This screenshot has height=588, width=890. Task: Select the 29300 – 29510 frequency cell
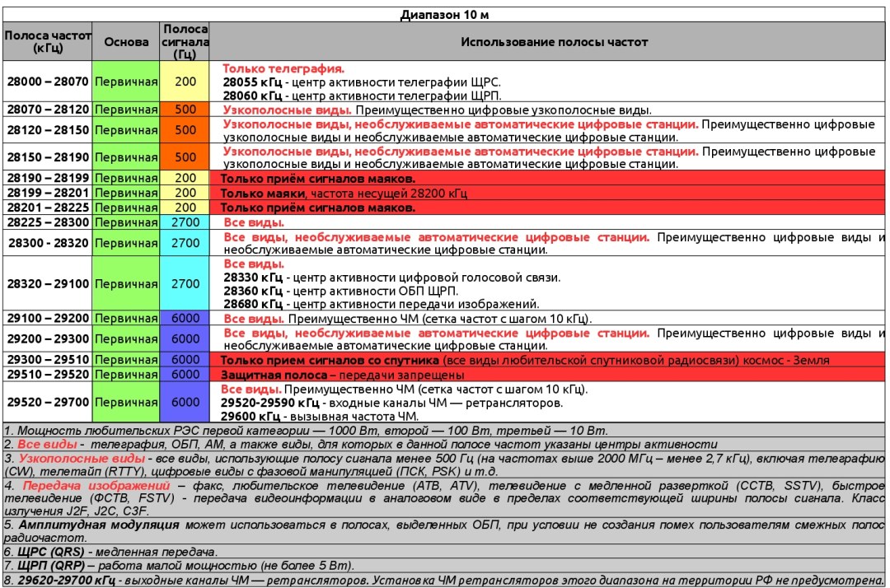tap(47, 360)
